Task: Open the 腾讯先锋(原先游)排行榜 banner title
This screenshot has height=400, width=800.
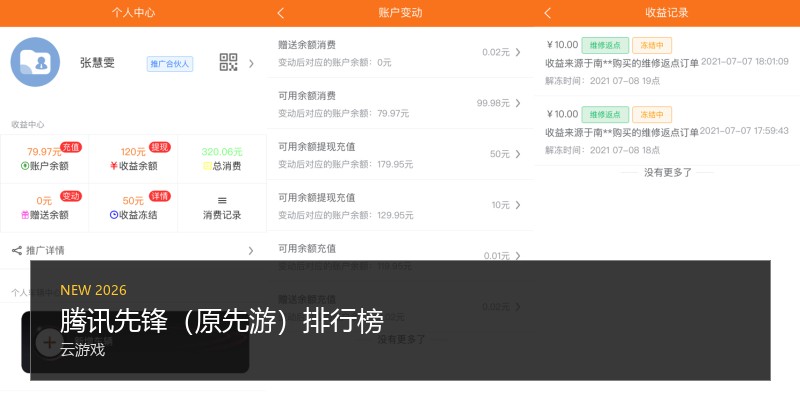Action: coord(222,321)
